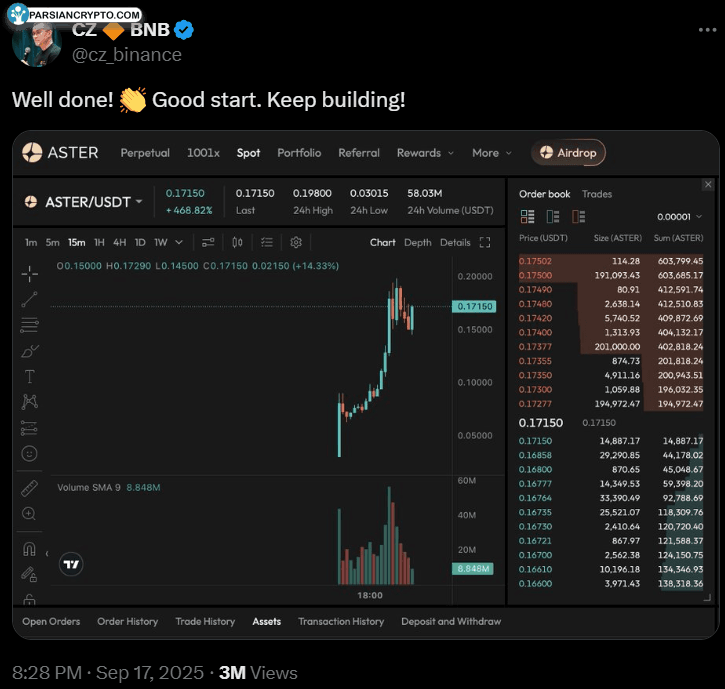Select the crosshair cursor tool

coord(30,274)
